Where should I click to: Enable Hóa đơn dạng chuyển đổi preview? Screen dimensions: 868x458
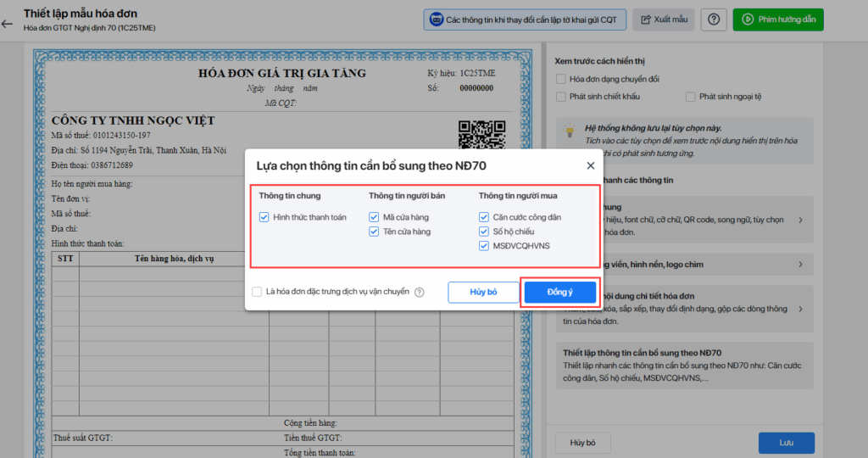tap(561, 79)
